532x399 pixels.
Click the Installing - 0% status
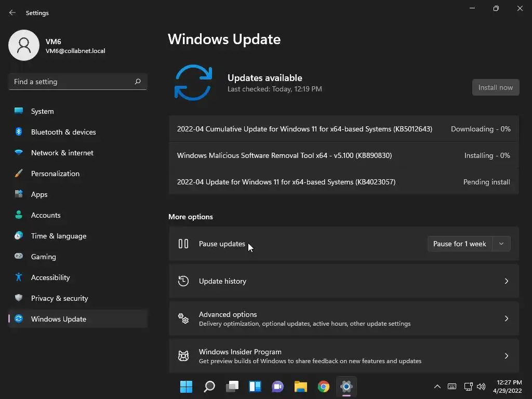click(487, 155)
